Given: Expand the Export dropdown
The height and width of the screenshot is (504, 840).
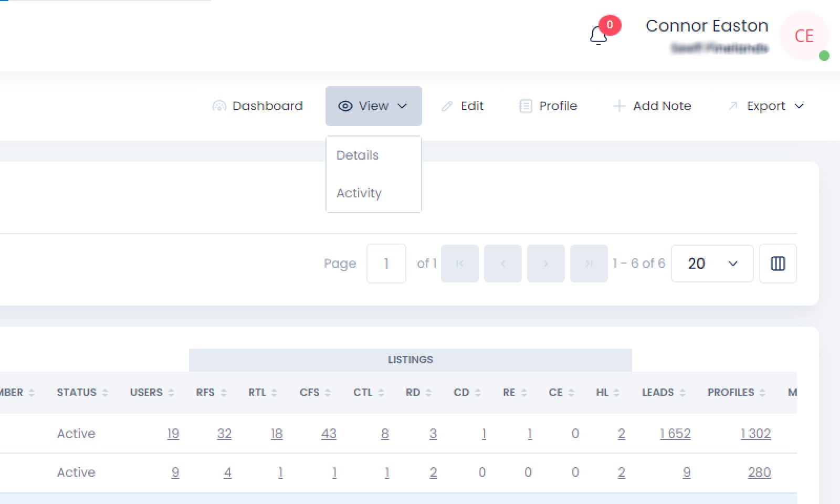Looking at the screenshot, I should point(765,106).
